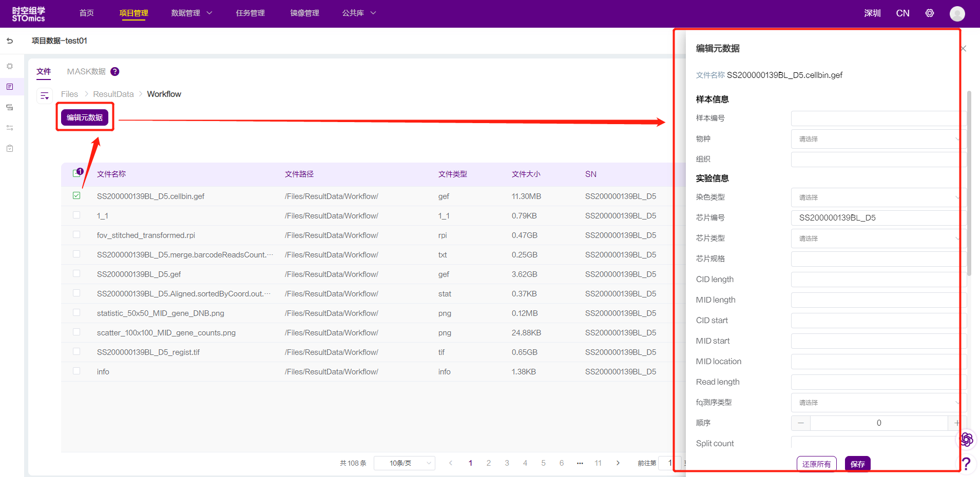Click the large question mark help icon

966,464
